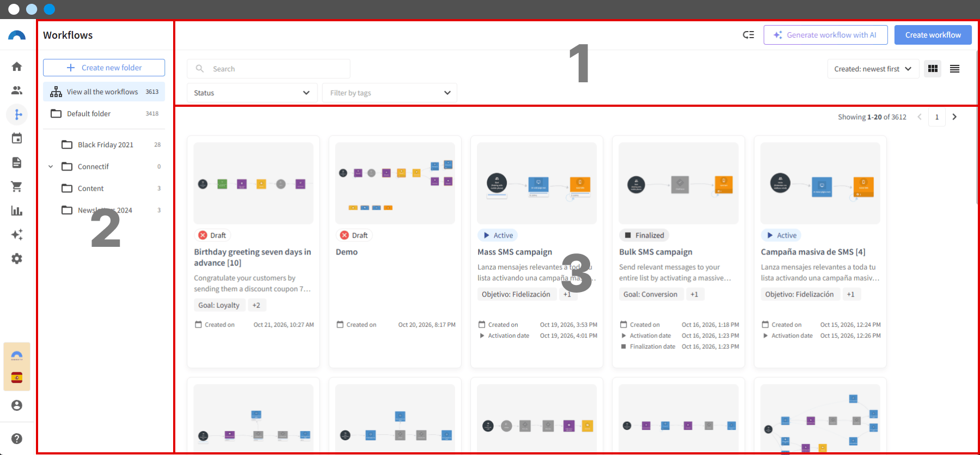Open Birthday greeting workflow thumbnail

[x=254, y=183]
